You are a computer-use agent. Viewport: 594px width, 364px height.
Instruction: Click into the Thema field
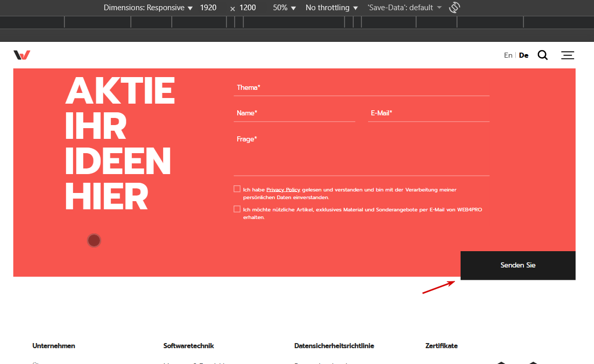361,88
